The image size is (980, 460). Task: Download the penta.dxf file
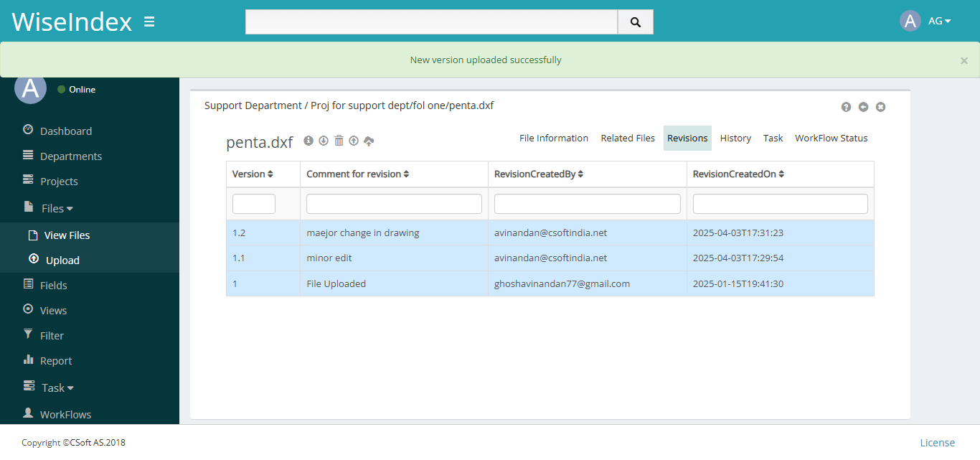[x=324, y=140]
